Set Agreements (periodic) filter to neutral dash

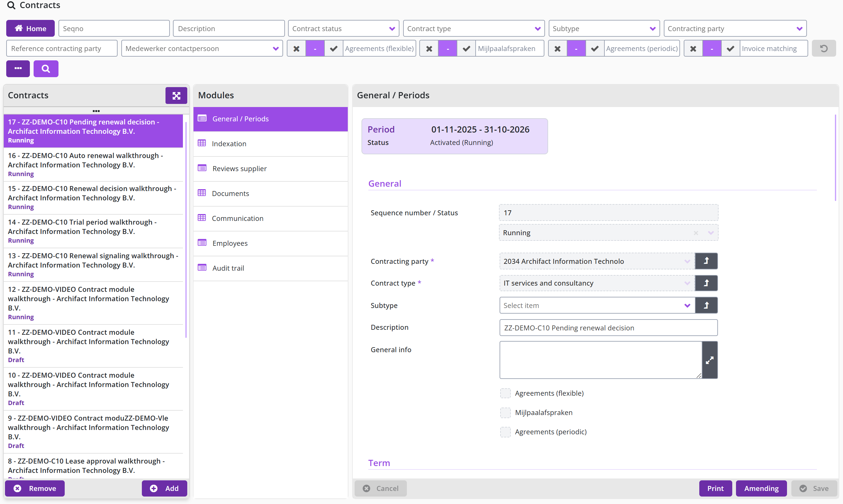(x=576, y=49)
